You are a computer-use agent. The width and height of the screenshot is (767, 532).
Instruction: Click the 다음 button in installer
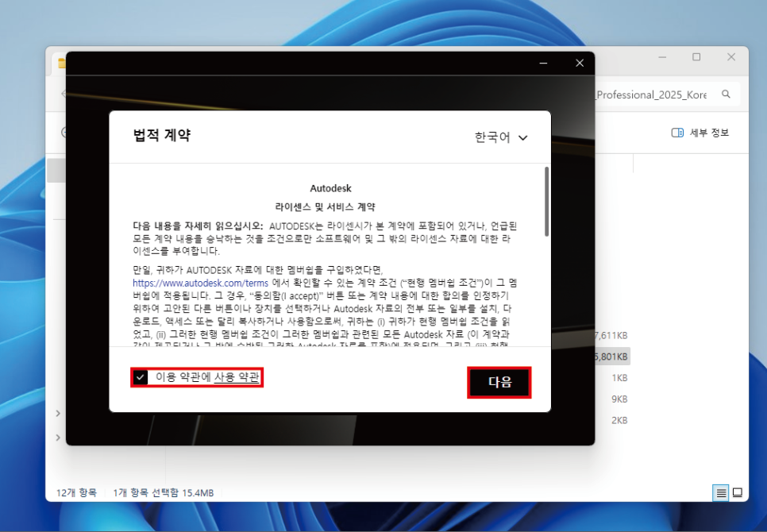coord(499,382)
